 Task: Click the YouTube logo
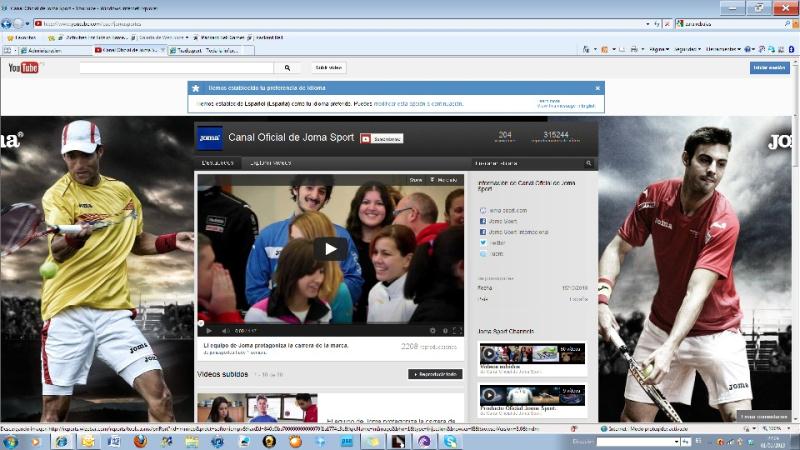tap(23, 67)
